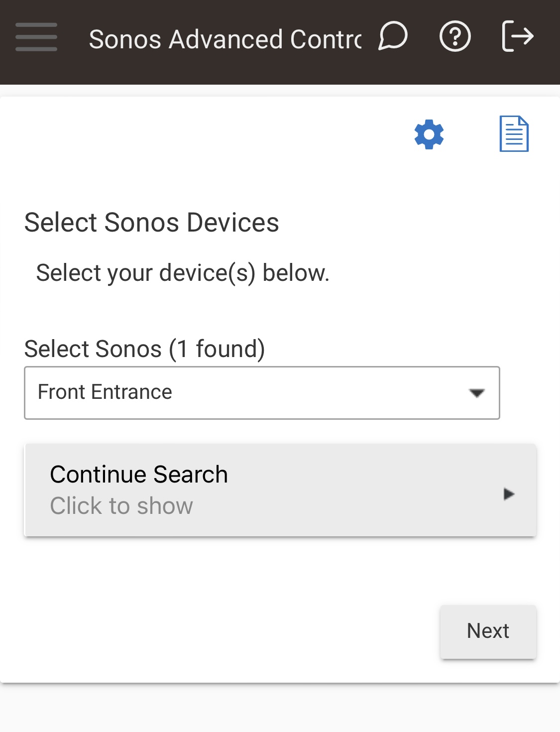The width and height of the screenshot is (560, 732).
Task: Open the community chat bubble icon
Action: pos(393,36)
